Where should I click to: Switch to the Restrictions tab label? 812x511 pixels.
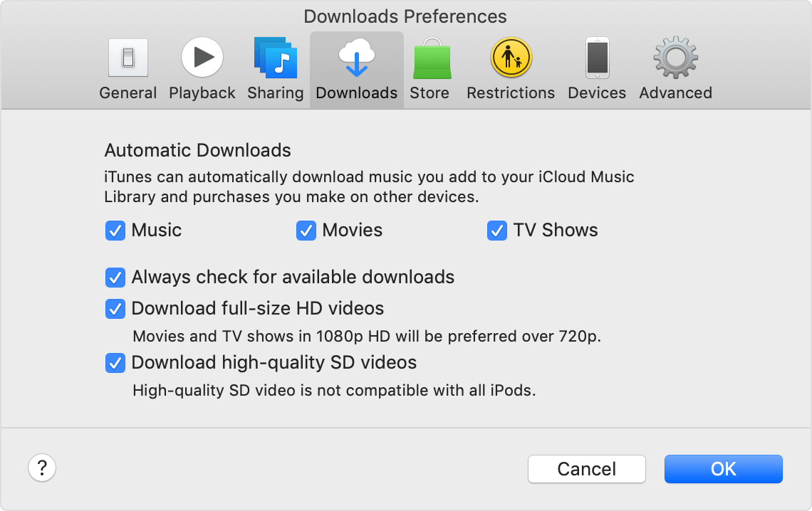click(x=511, y=93)
